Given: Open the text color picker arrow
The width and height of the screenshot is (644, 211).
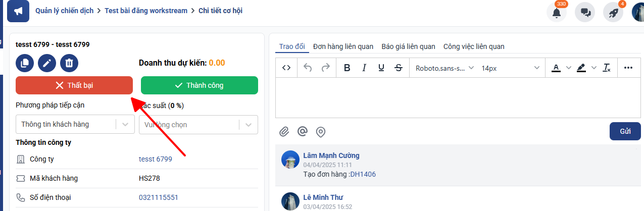Looking at the screenshot, I should click(x=568, y=68).
